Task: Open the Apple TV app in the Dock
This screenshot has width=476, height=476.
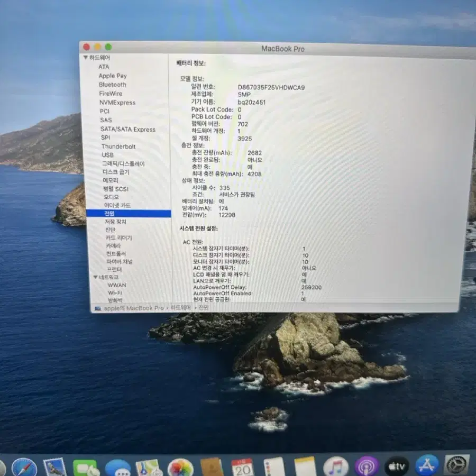Action: (397, 466)
